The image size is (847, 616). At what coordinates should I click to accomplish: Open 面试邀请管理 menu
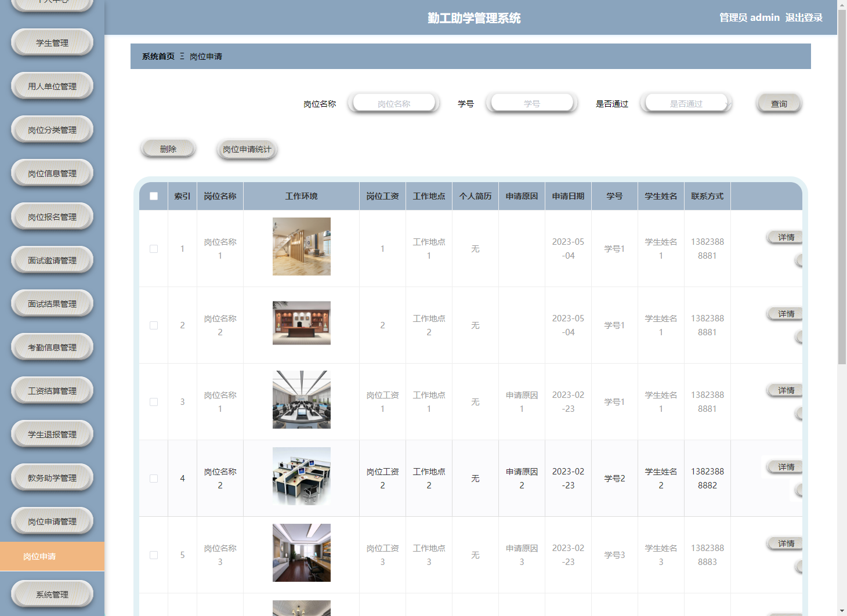[52, 260]
